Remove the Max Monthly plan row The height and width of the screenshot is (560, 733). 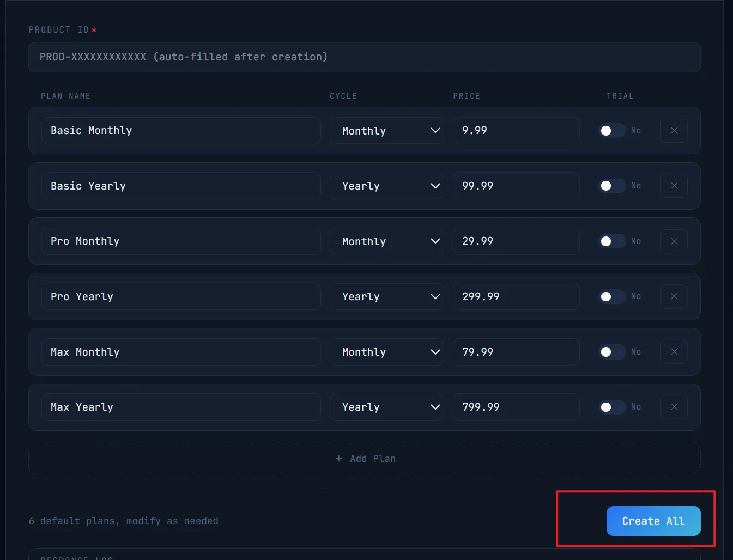click(674, 352)
